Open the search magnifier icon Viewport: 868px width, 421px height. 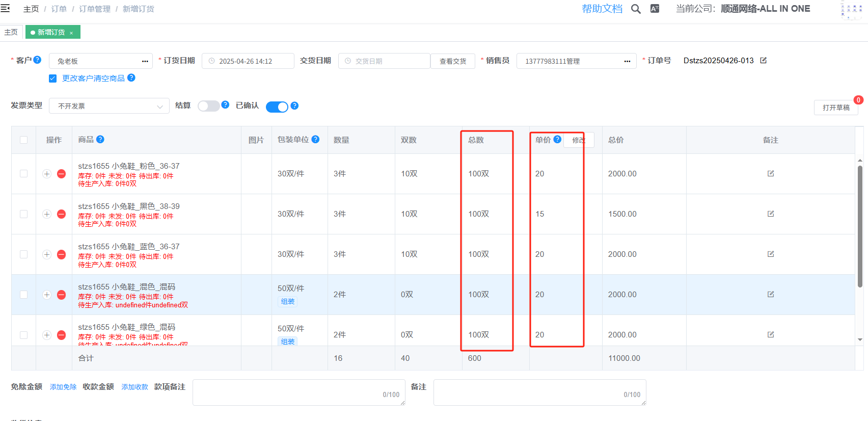pyautogui.click(x=636, y=9)
